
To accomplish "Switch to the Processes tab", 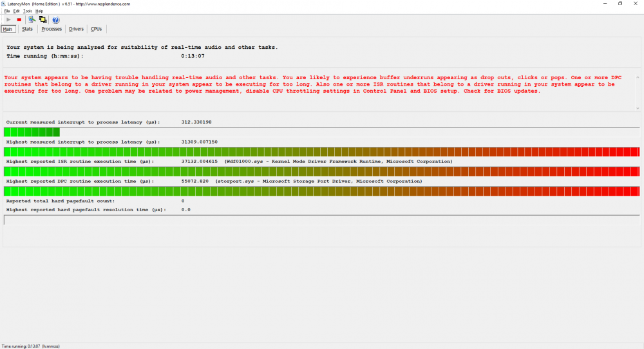I will click(x=52, y=29).
